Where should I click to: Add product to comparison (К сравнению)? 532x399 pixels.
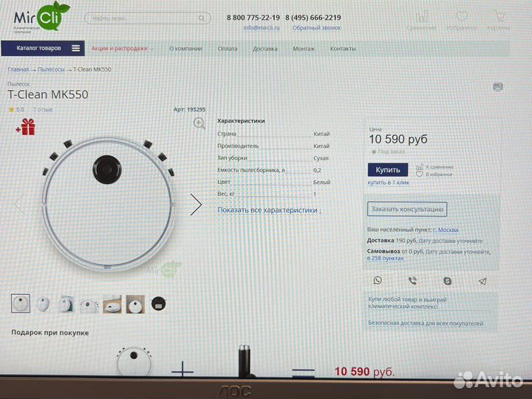pos(435,167)
